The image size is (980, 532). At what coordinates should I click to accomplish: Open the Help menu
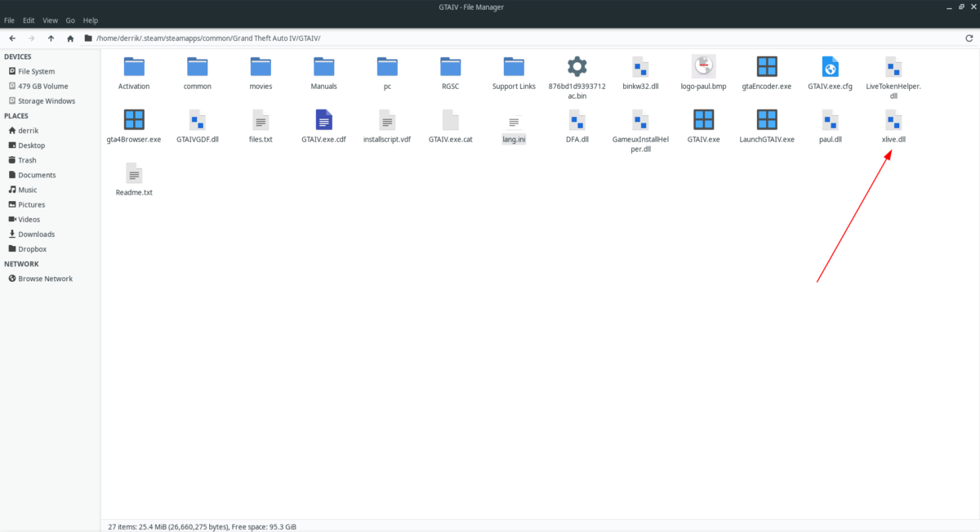[x=91, y=20]
